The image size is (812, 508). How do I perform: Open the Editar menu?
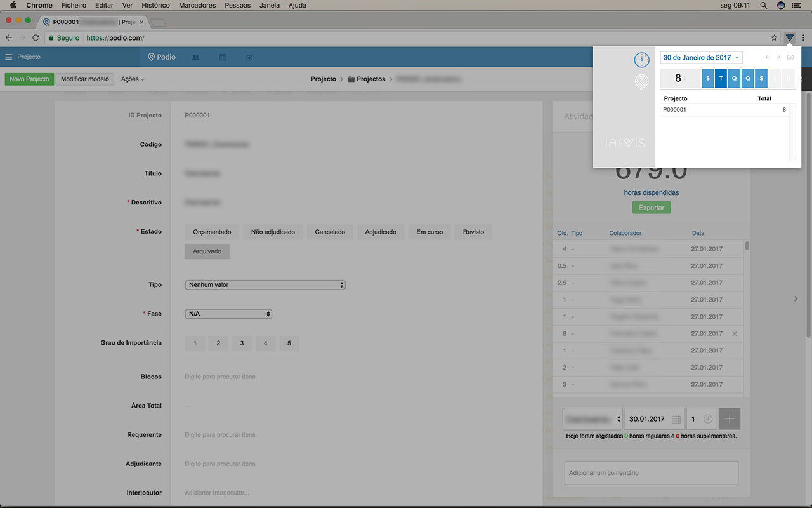pyautogui.click(x=104, y=5)
